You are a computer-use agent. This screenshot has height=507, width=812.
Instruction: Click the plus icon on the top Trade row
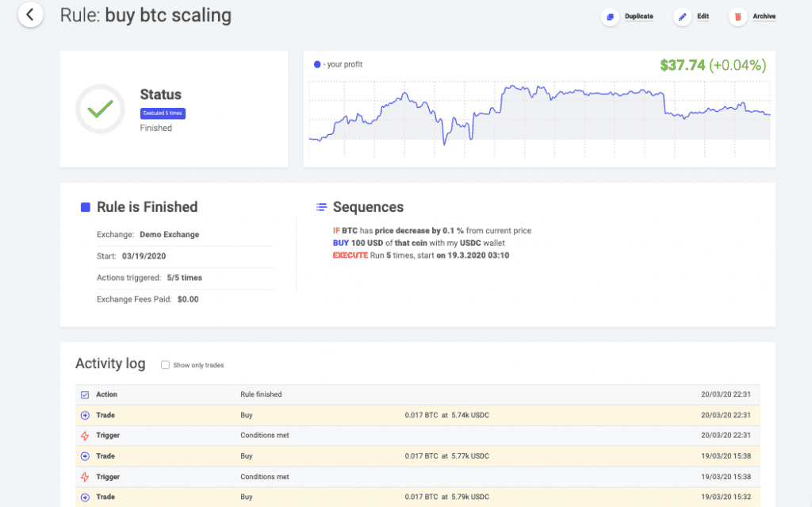point(85,414)
